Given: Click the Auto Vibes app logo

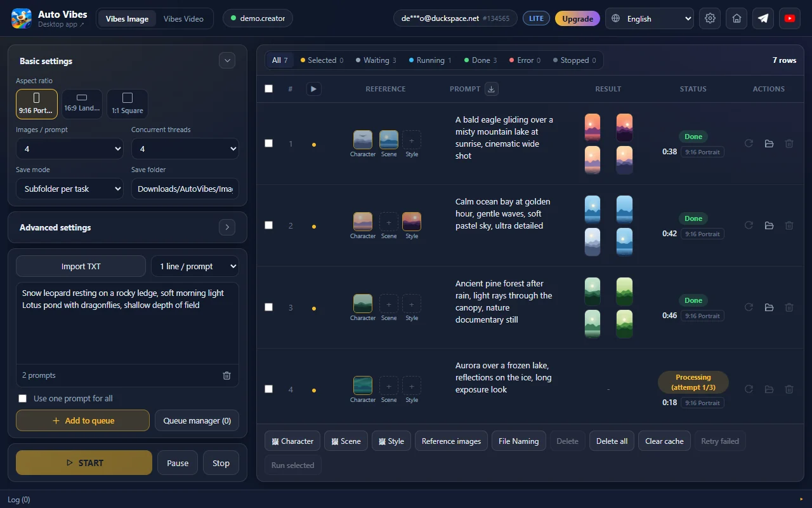Looking at the screenshot, I should (x=22, y=18).
